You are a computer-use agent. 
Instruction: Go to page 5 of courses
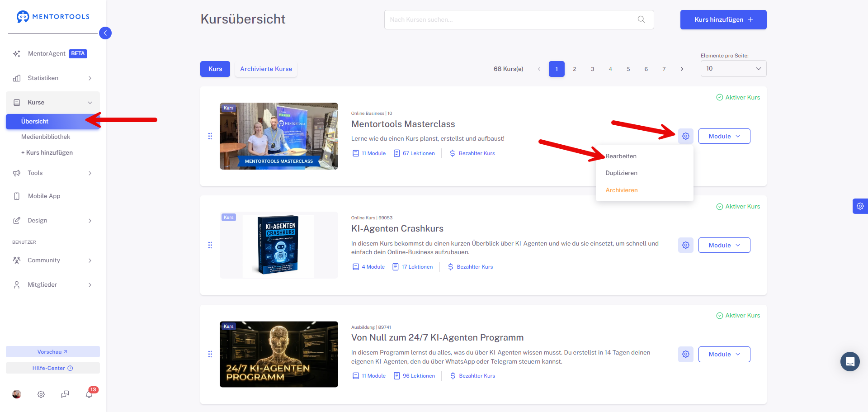tap(628, 69)
